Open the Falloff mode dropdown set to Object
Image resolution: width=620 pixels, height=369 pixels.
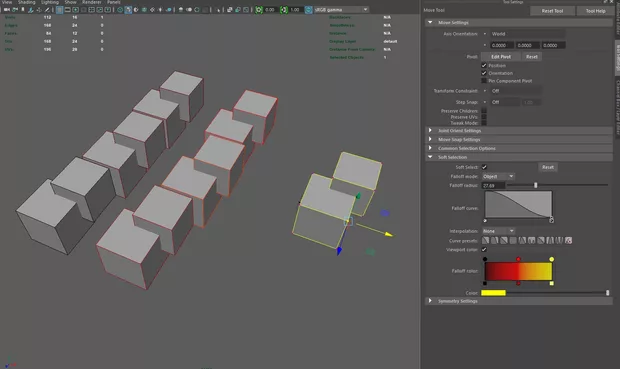[x=498, y=176]
